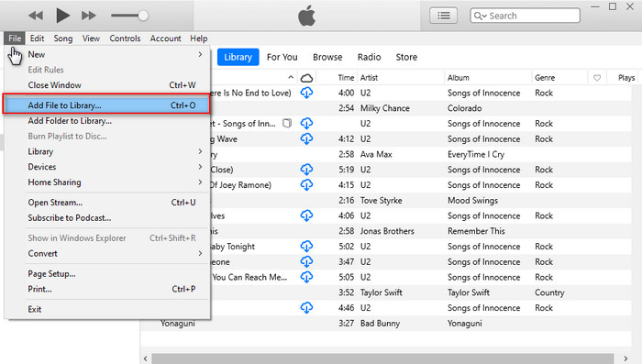Expand the New submenu
Screen dimensions: 642x364
107,54
